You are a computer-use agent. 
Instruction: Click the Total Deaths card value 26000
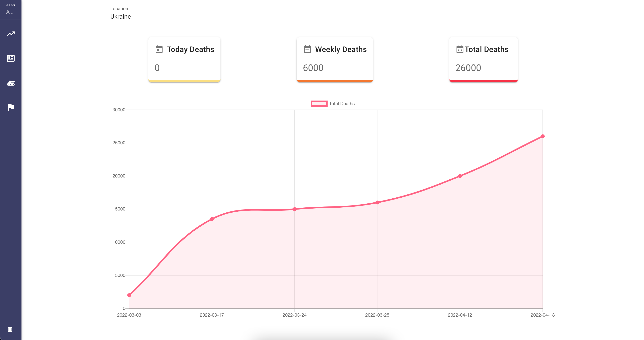(x=468, y=68)
